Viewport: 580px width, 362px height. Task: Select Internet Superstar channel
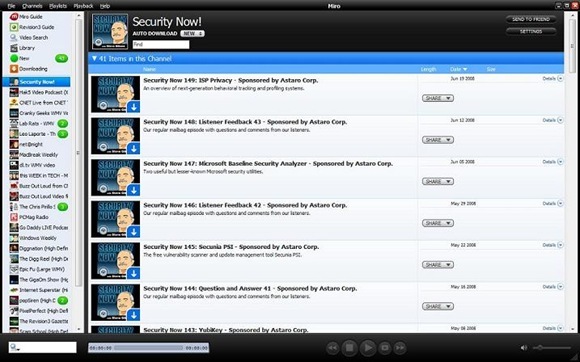[x=39, y=290]
